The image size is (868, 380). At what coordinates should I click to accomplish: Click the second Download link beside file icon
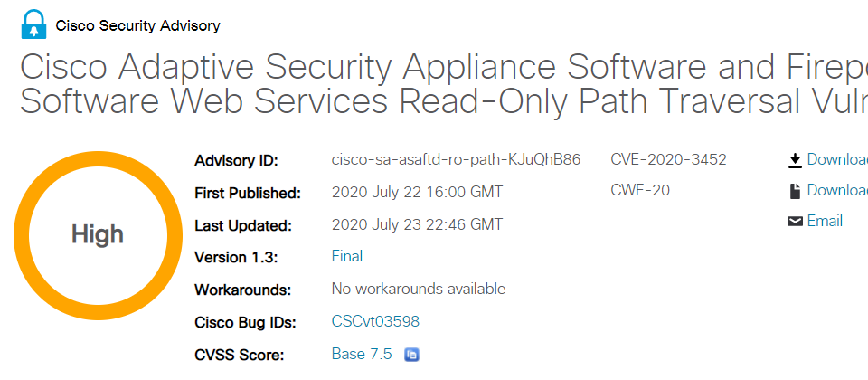837,191
